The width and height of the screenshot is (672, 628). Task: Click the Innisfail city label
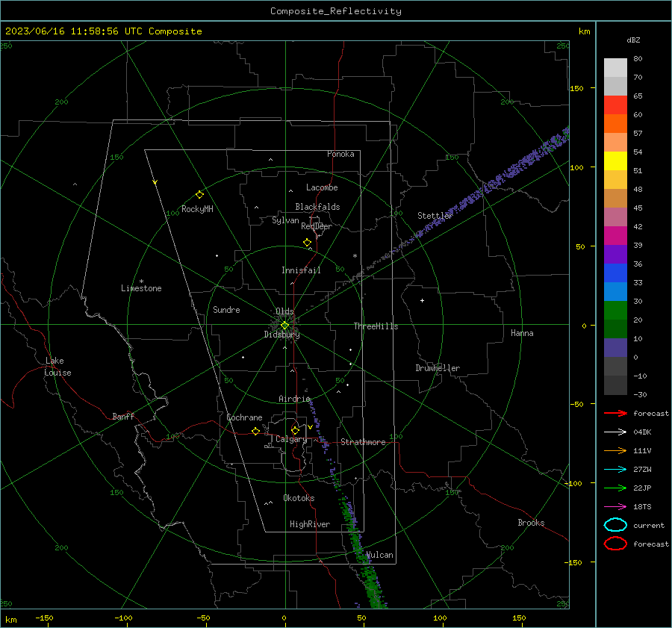pos(301,270)
